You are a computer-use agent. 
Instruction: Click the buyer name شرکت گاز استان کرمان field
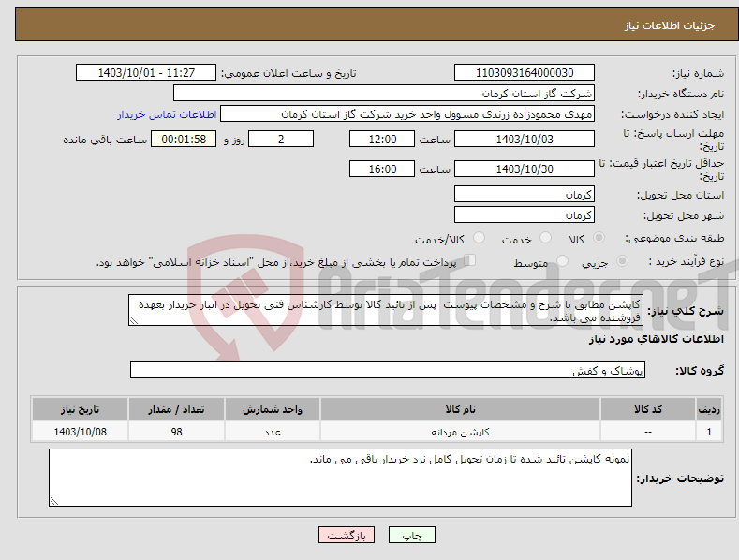pyautogui.click(x=384, y=93)
